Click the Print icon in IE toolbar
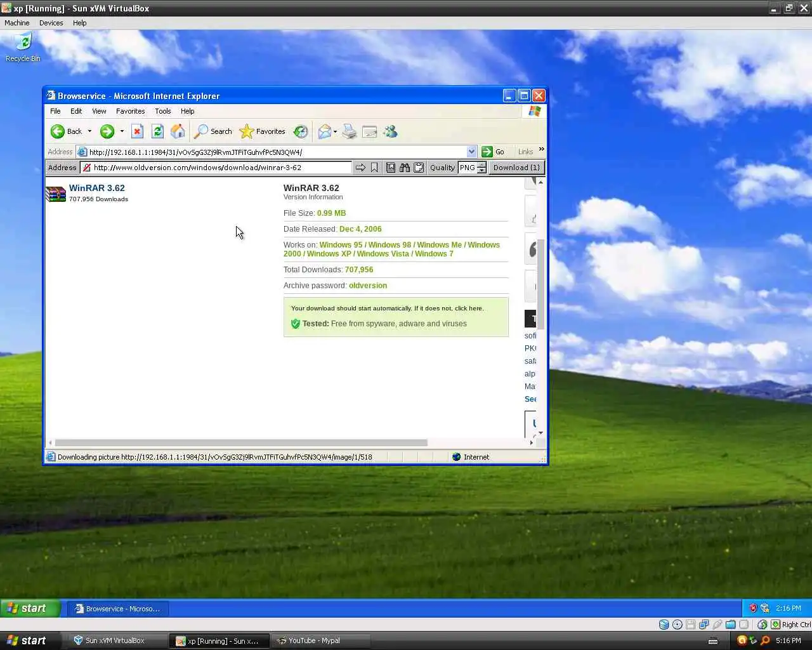Screen dimensions: 812x650 (350, 131)
